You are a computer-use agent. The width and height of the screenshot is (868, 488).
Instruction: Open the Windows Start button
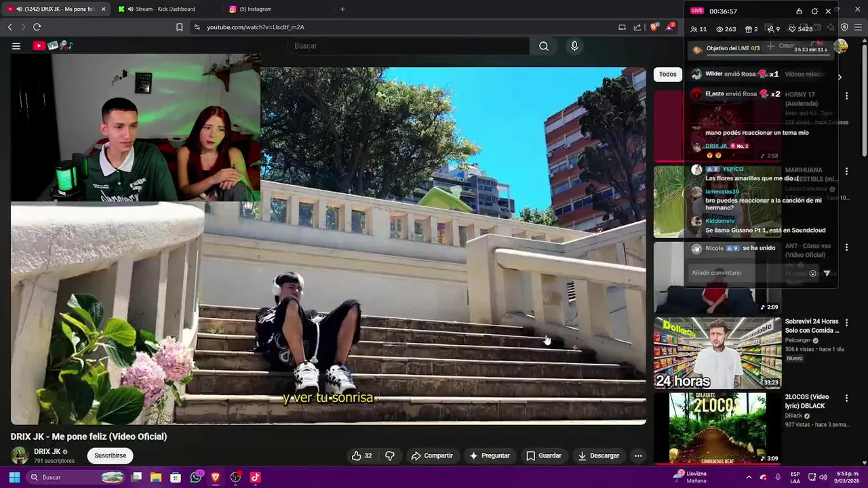[14, 477]
